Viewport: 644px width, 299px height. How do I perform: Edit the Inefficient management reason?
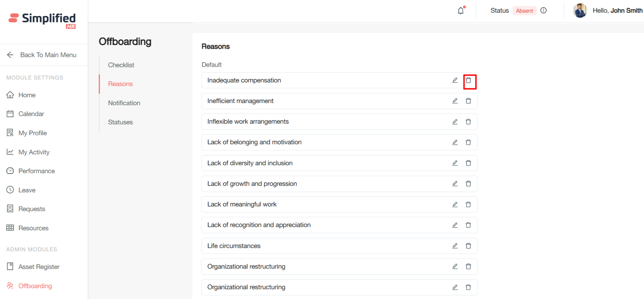coord(455,101)
